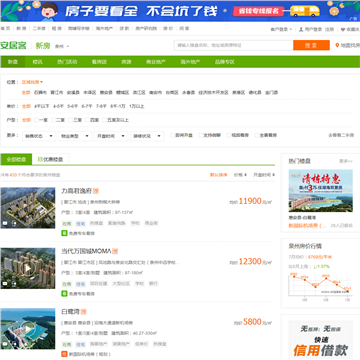
Task: Open the city selector next to 新房
Action: coord(62,46)
